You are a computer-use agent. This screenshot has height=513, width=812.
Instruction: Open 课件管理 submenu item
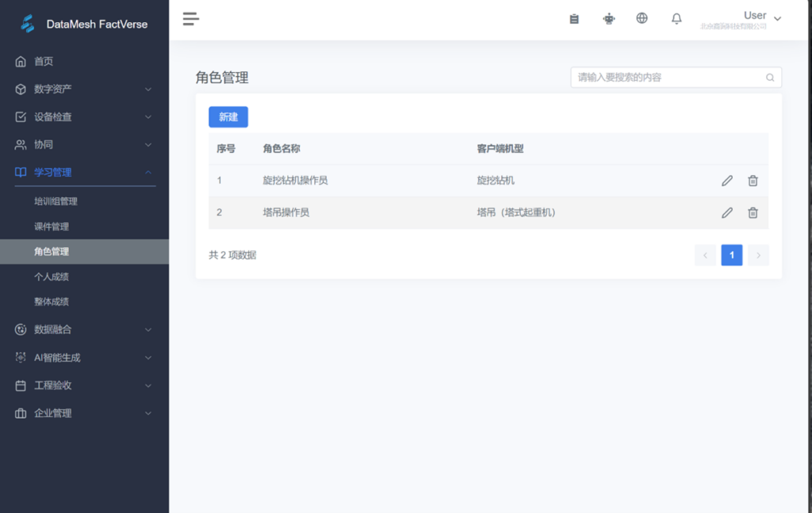tap(52, 227)
